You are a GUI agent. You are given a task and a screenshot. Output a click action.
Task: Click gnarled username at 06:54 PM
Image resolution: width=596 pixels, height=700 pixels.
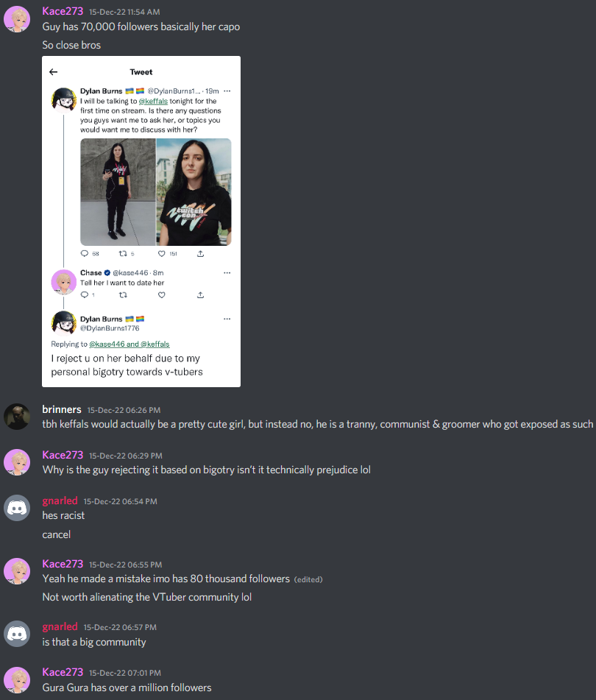point(60,501)
